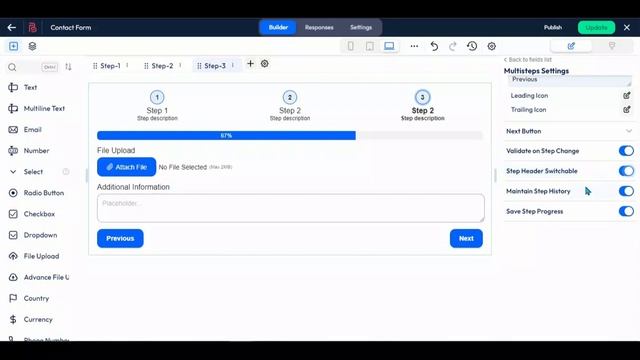Switch to the Responses tab
The height and width of the screenshot is (360, 640).
pyautogui.click(x=319, y=27)
